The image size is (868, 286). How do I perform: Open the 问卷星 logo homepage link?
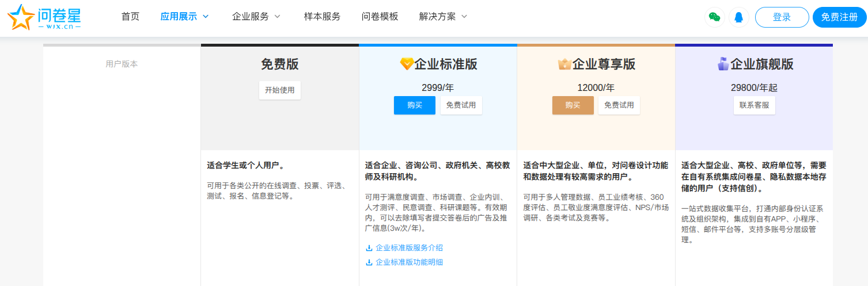tap(44, 17)
